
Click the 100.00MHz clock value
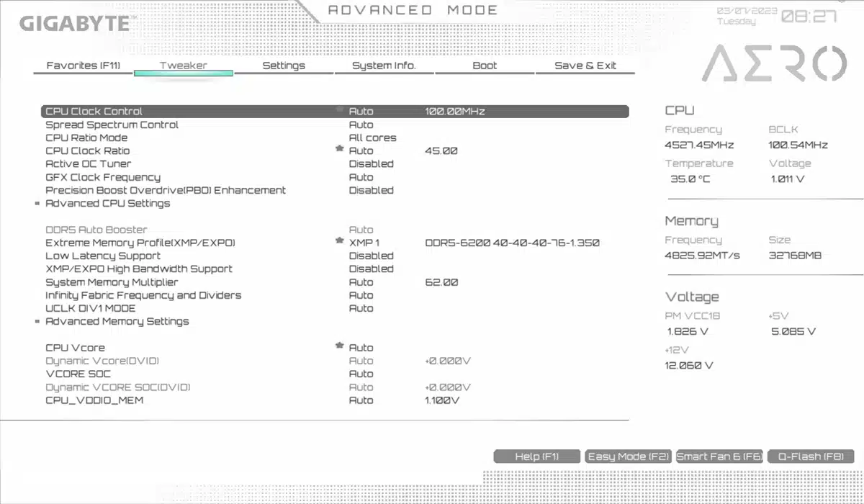click(x=455, y=112)
